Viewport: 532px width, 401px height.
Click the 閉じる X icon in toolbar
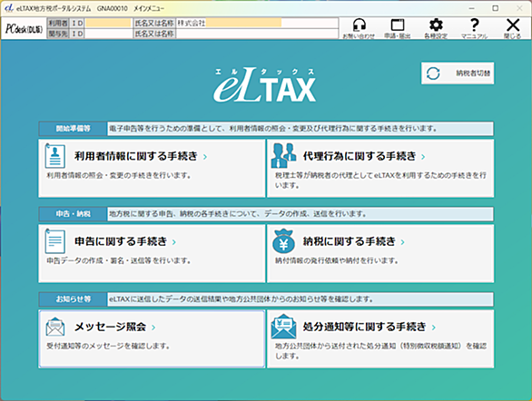[x=513, y=25]
